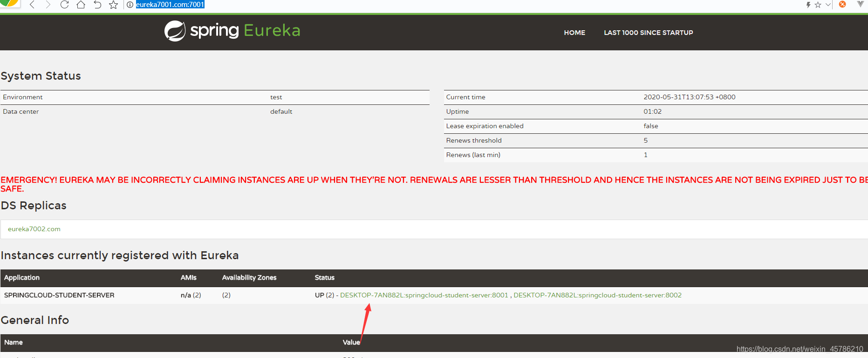Click Instances currently registered with Eureka heading
Viewport: 868px width, 358px height.
120,255
